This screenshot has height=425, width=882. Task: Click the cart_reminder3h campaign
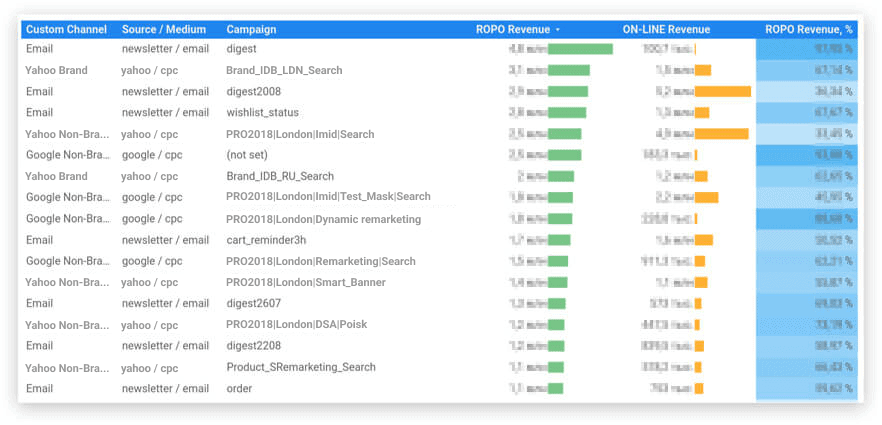(266, 240)
